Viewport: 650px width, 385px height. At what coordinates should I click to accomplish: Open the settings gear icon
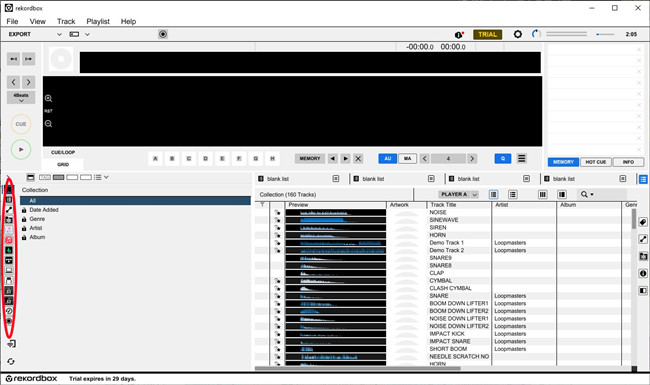[517, 34]
